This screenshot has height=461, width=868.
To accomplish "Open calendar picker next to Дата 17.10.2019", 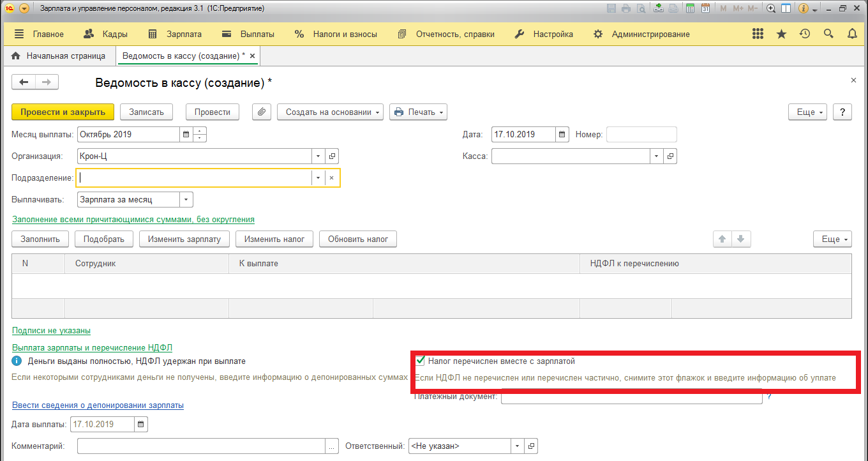I will click(562, 135).
